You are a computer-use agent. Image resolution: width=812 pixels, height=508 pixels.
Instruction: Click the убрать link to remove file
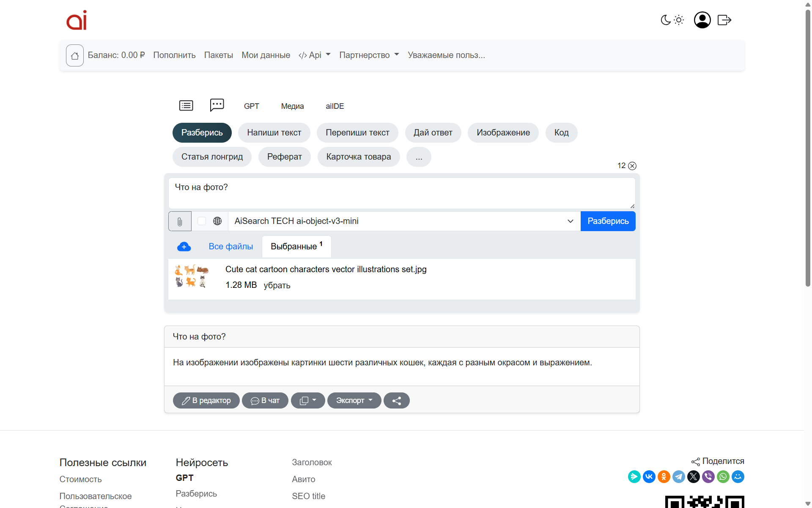277,285
